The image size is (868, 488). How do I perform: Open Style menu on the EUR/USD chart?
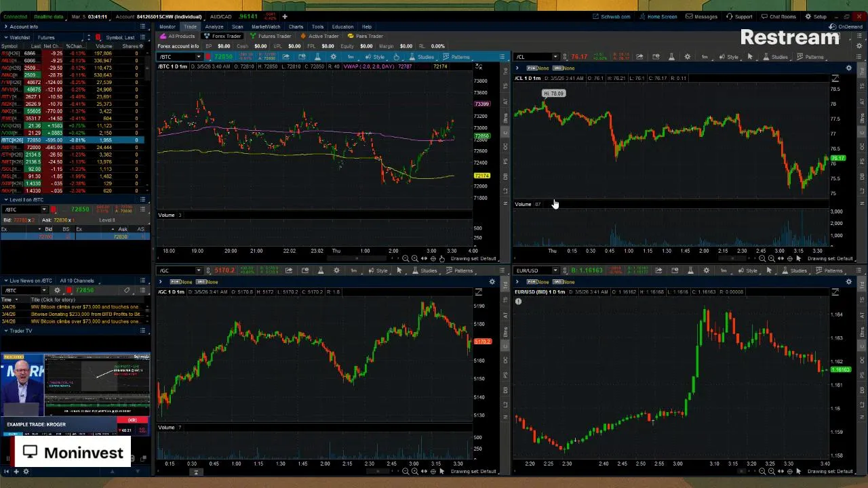747,270
